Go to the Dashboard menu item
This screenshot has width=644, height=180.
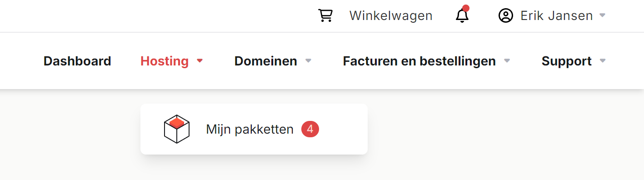[77, 61]
